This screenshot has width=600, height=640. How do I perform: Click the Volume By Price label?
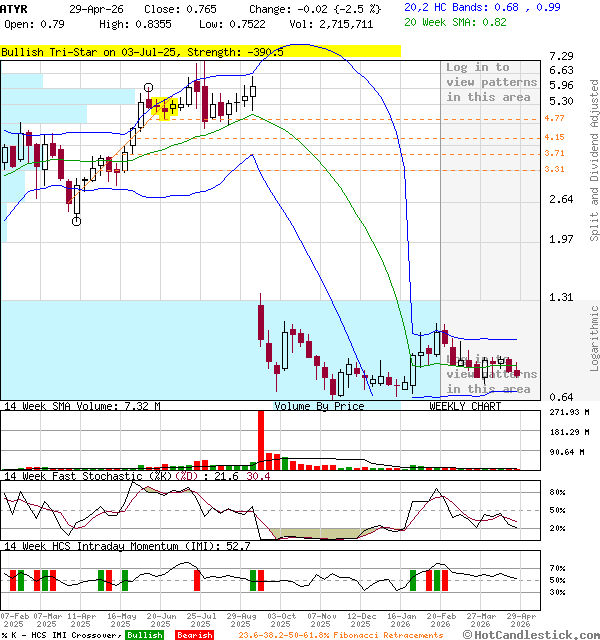(x=319, y=406)
